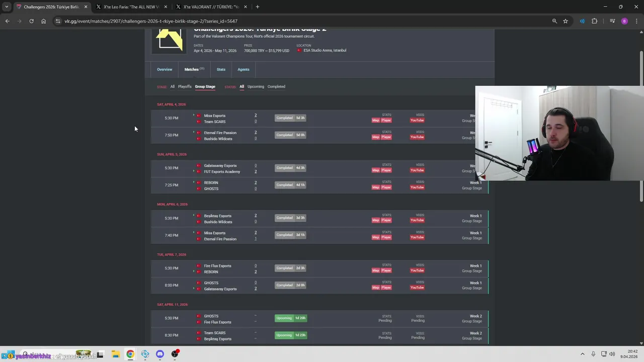
Task: Filter stage by Playoffs
Action: click(x=185, y=86)
